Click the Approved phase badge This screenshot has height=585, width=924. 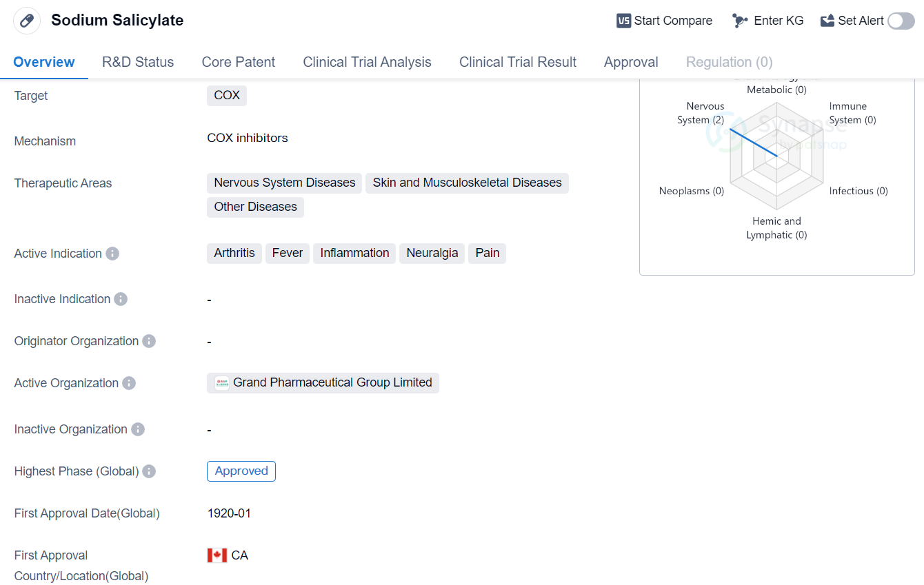241,471
